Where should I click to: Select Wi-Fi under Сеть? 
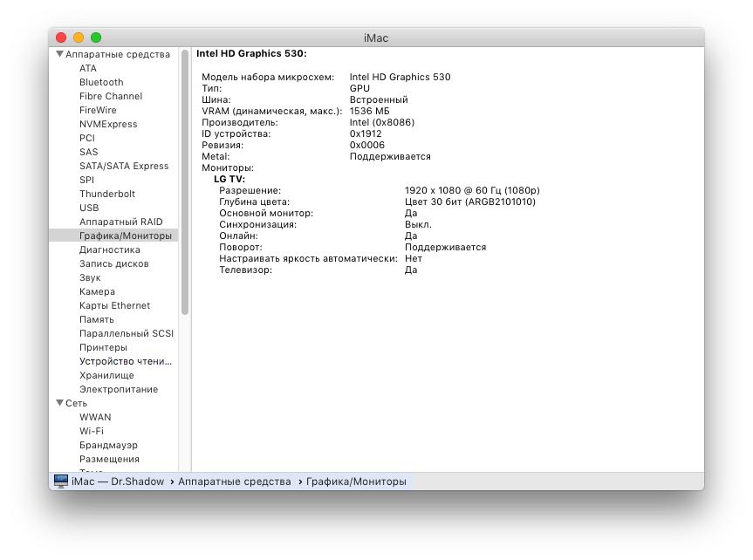(92, 431)
